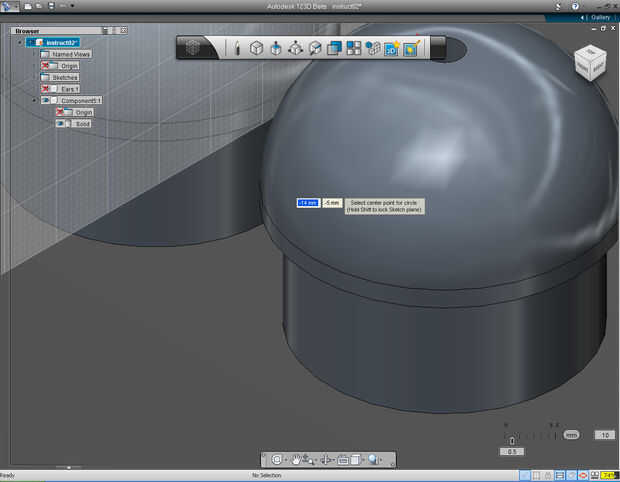The height and width of the screenshot is (482, 620).
Task: Open the materials brush icon
Action: [x=412, y=48]
